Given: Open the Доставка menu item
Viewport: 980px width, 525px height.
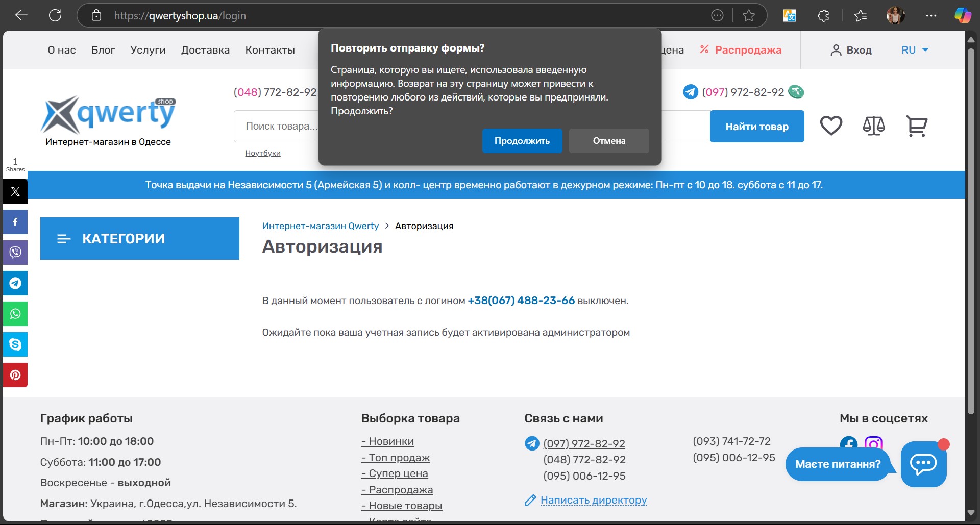Looking at the screenshot, I should click(x=205, y=50).
